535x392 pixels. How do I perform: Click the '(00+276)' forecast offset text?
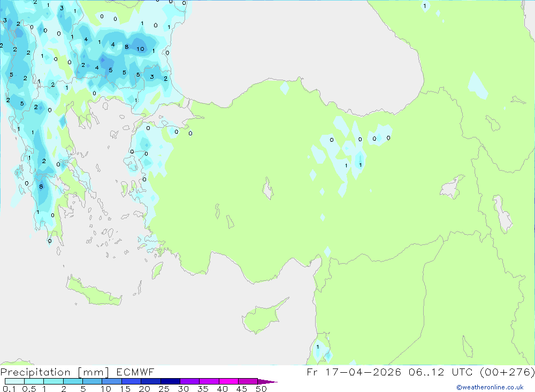tap(507, 372)
